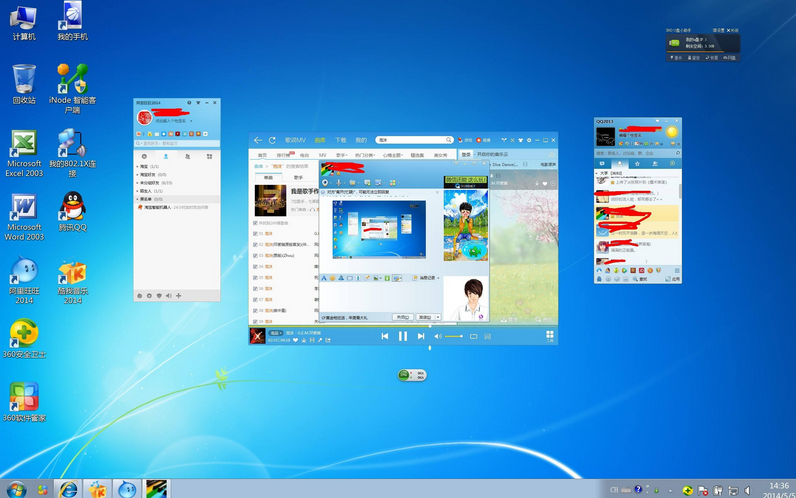
Task: Open AliWangwang settings gear at bottom
Action: tap(149, 295)
